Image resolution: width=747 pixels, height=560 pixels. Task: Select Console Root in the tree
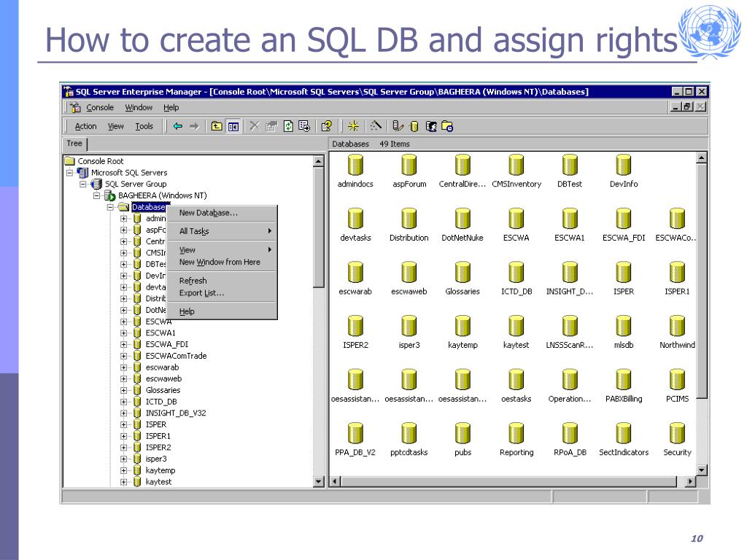[101, 161]
